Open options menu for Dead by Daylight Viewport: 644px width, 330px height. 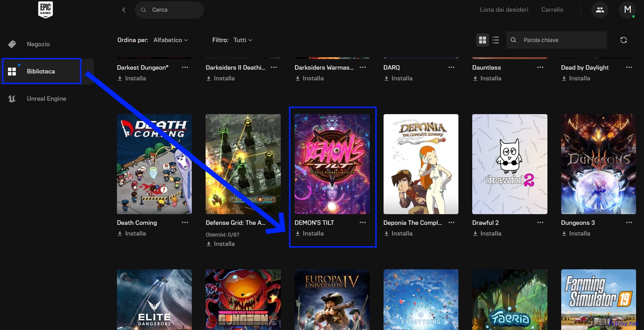click(629, 67)
